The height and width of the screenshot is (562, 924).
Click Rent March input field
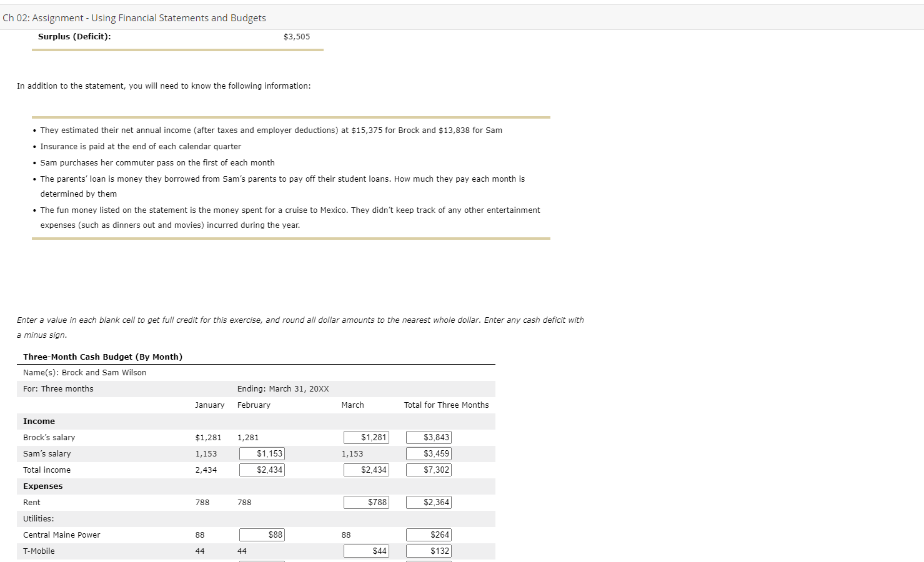click(x=366, y=502)
